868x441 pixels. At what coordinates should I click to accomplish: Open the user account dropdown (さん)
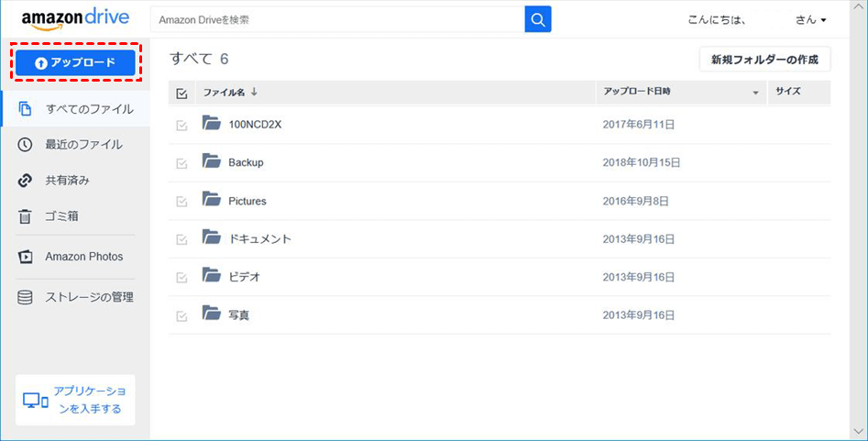coord(811,19)
